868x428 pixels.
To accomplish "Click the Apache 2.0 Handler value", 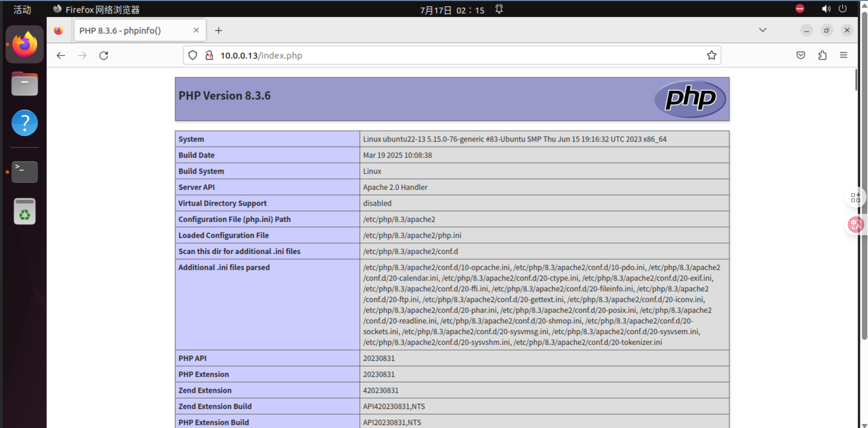I will [x=395, y=187].
